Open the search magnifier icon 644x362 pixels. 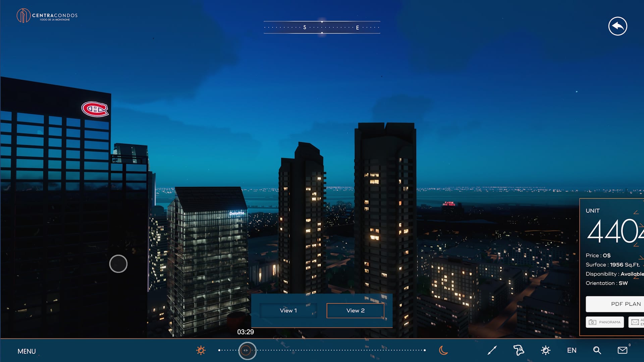tap(597, 350)
